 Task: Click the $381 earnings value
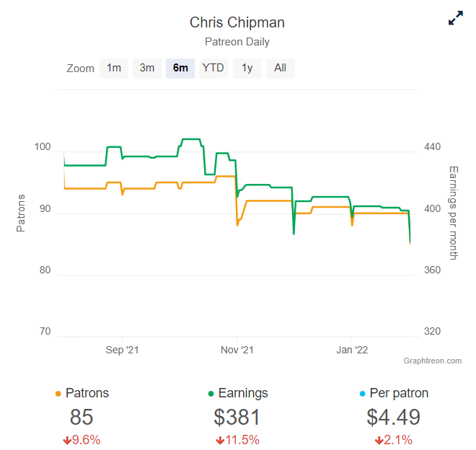(x=237, y=418)
